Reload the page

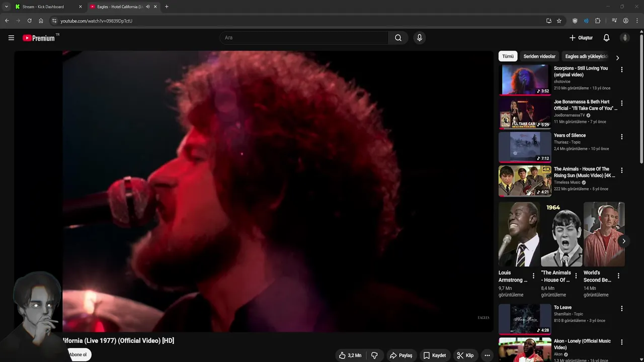tap(29, 21)
